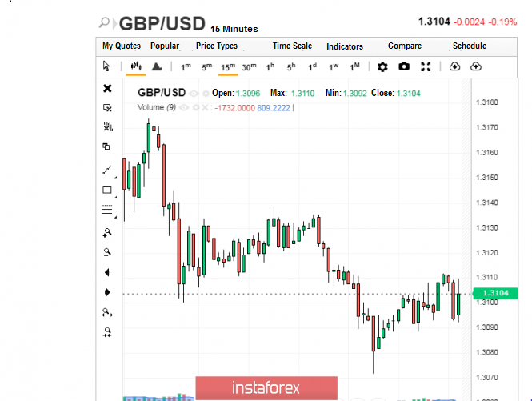Open the Time Scale dropdown
The height and width of the screenshot is (401, 532).
(292, 46)
